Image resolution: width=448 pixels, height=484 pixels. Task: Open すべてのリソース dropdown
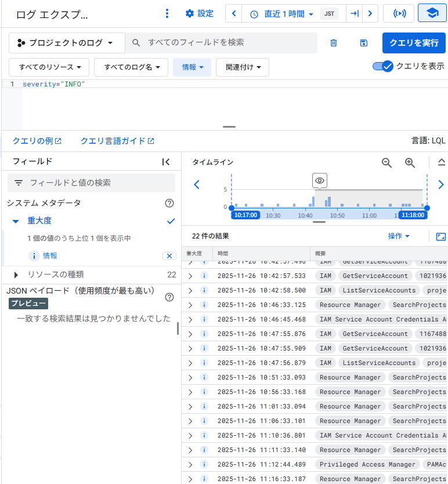point(49,67)
